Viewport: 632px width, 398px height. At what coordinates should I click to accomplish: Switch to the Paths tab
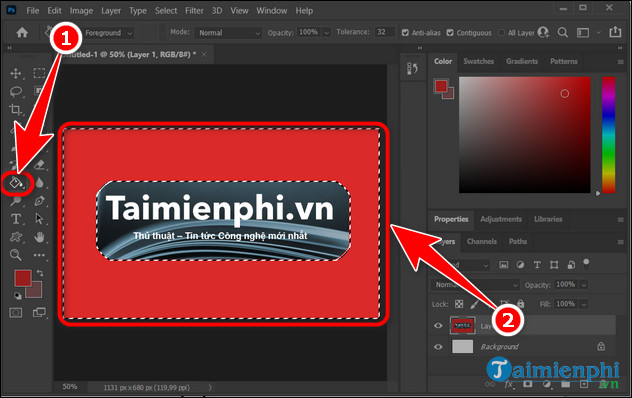tap(518, 241)
